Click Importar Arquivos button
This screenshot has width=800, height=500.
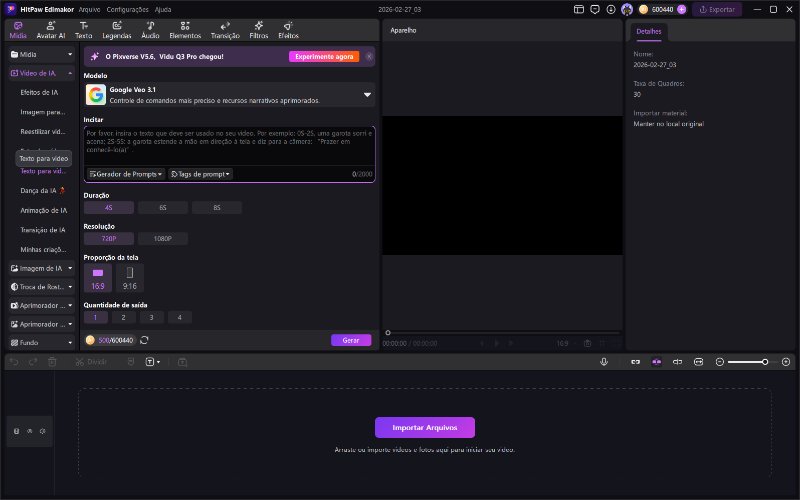[424, 428]
